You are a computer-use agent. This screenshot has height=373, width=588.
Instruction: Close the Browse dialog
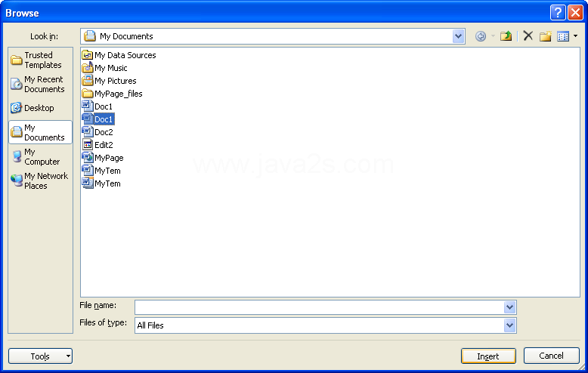[575, 13]
